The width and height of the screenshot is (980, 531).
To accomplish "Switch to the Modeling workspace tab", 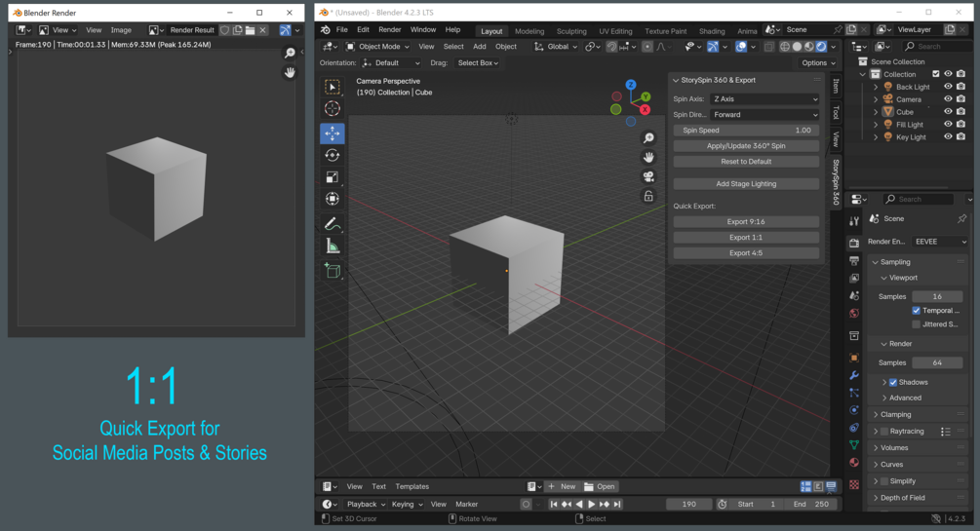I will coord(529,31).
